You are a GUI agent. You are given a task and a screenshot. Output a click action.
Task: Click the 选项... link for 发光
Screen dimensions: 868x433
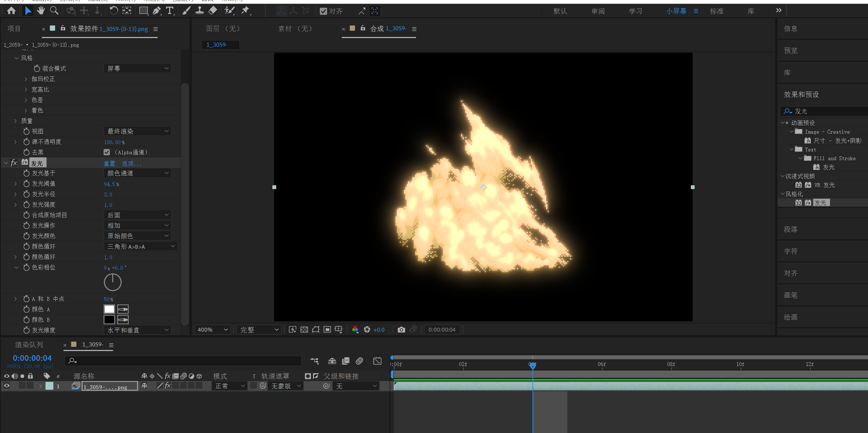(x=132, y=163)
